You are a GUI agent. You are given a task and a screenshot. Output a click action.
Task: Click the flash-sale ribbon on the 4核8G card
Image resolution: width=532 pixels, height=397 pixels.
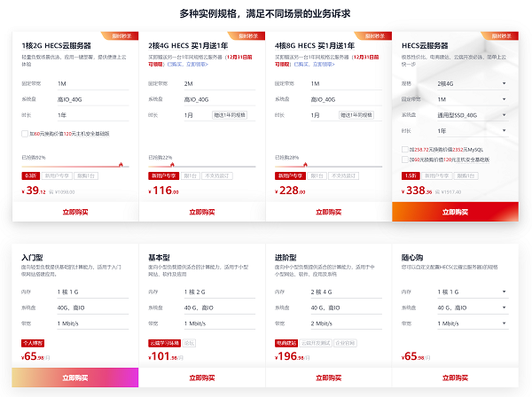pyautogui.click(x=373, y=35)
